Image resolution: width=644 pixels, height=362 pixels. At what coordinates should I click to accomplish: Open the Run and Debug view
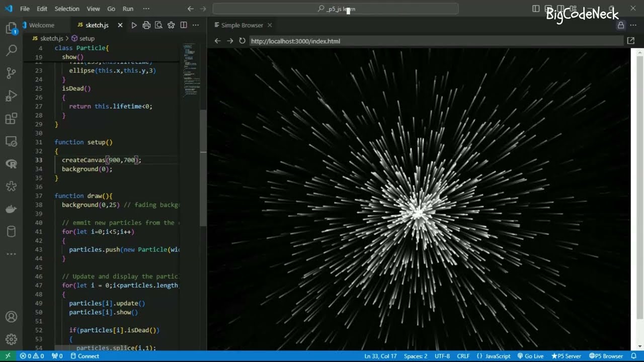click(x=11, y=96)
